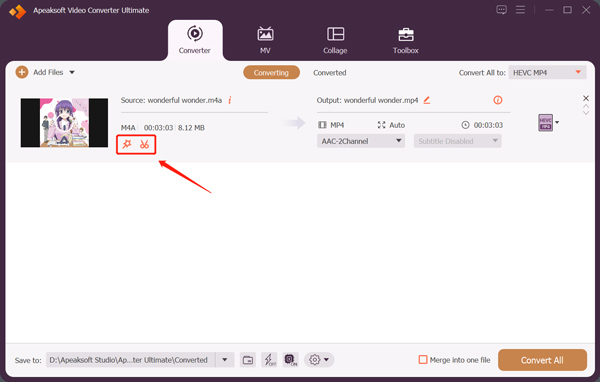
Task: Open Convert All to HEVC MP4 dropdown
Action: (547, 72)
